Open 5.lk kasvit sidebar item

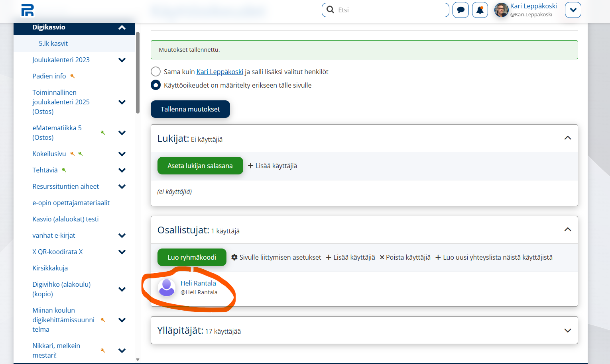[53, 43]
